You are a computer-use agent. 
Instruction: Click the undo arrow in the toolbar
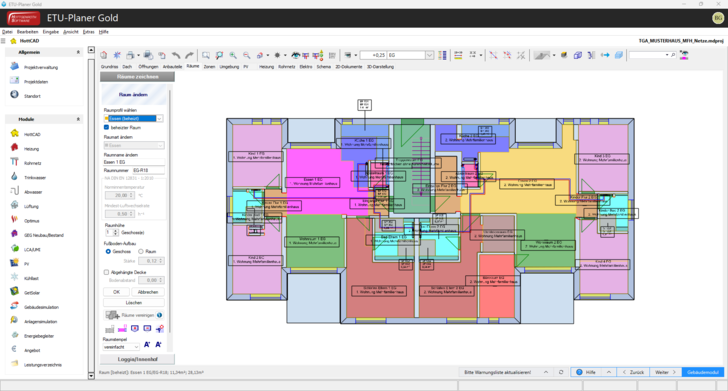[x=176, y=55]
